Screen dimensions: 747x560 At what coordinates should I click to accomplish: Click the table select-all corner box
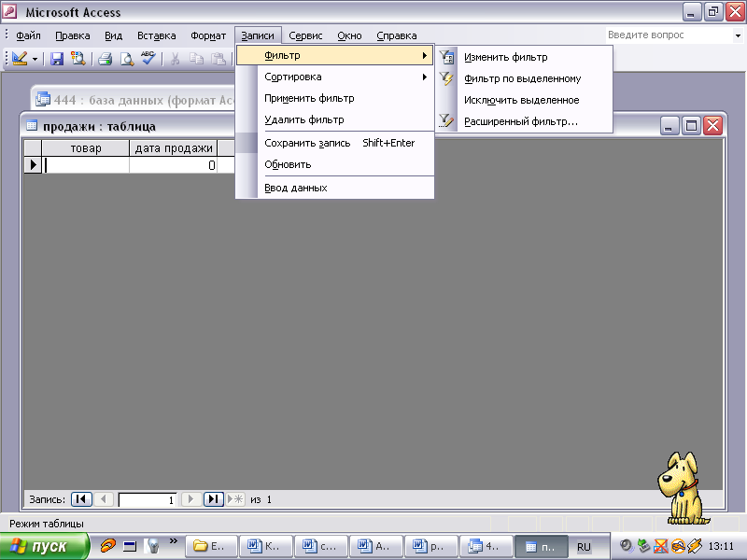(x=33, y=148)
